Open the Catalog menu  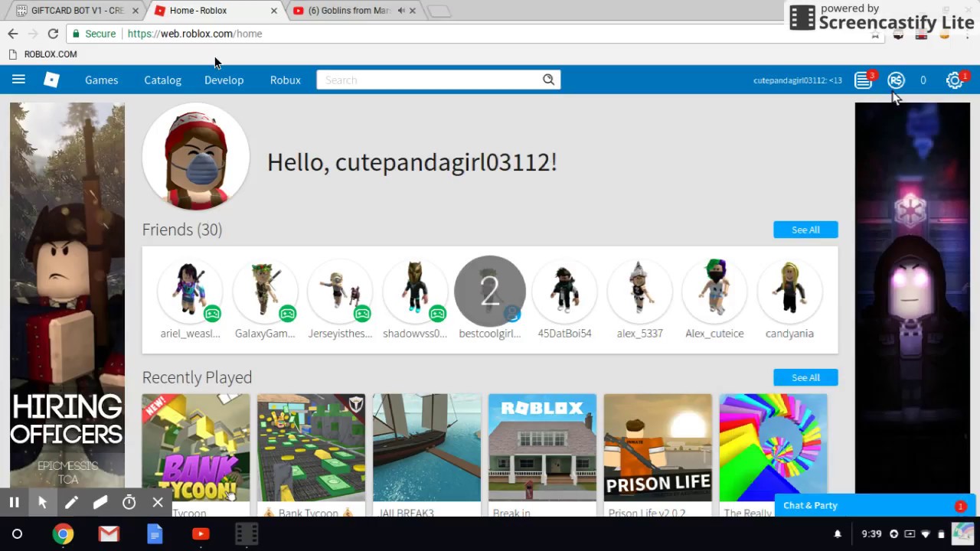tap(162, 80)
